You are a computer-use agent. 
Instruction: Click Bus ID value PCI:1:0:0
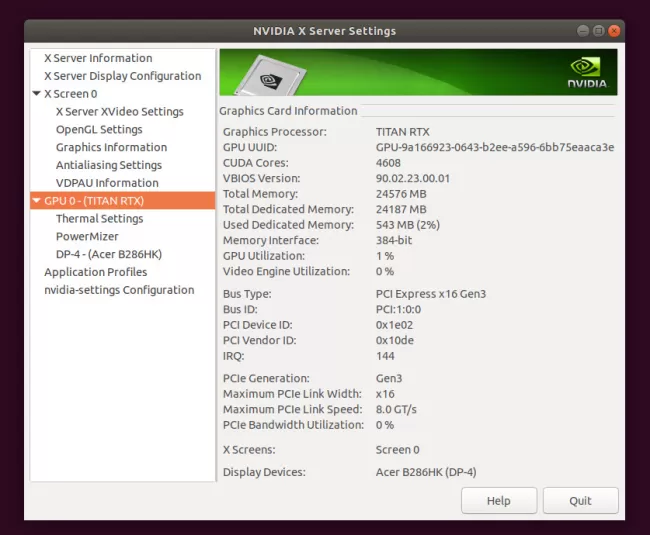click(x=398, y=310)
